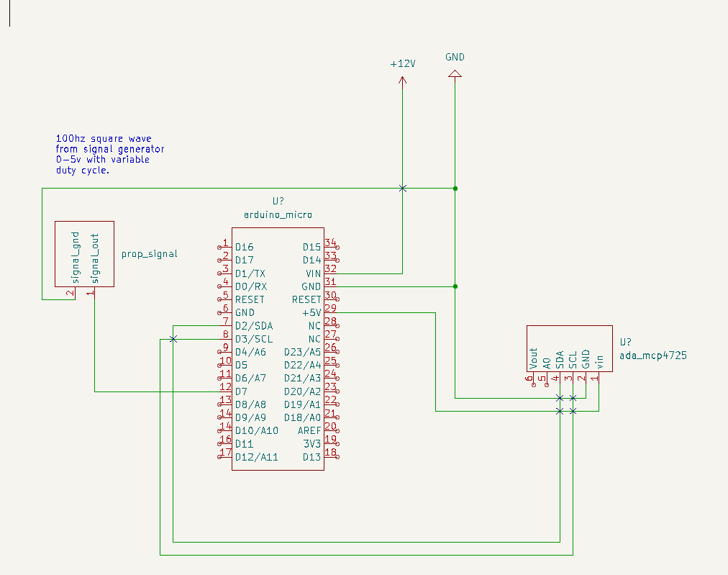
Task: Click the 3V3 pin 19 label
Action: pos(312,444)
